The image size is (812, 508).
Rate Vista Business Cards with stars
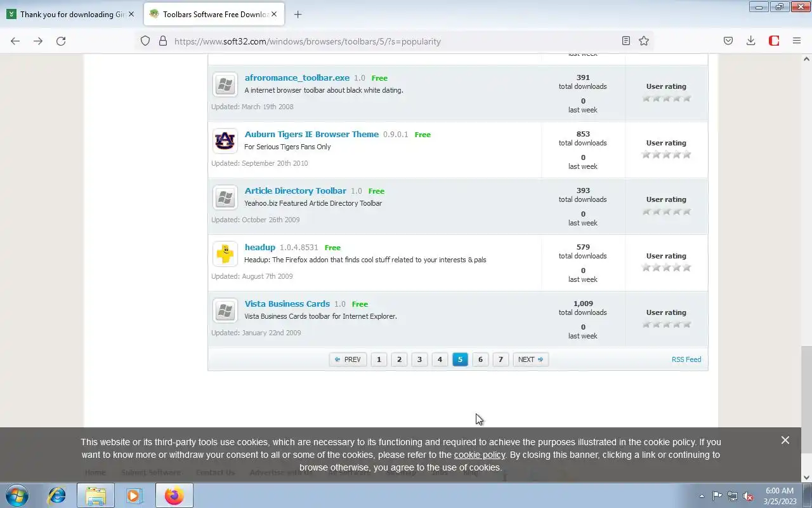coord(666,324)
